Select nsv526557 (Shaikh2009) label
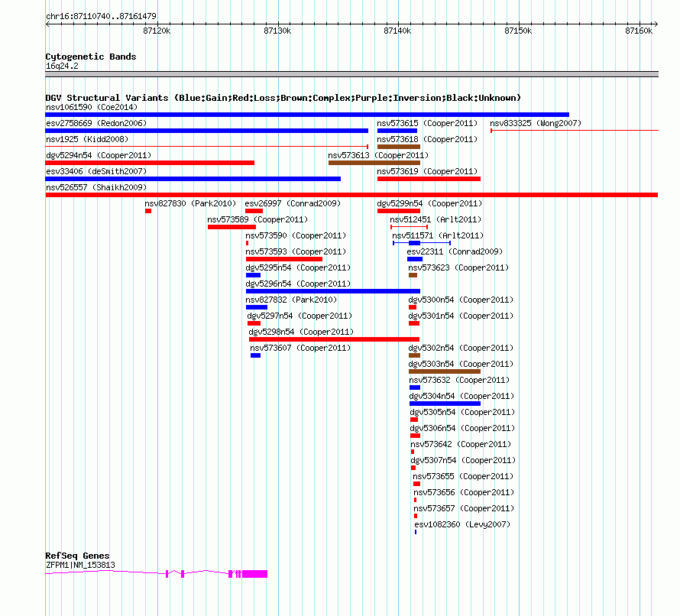 tap(96, 187)
